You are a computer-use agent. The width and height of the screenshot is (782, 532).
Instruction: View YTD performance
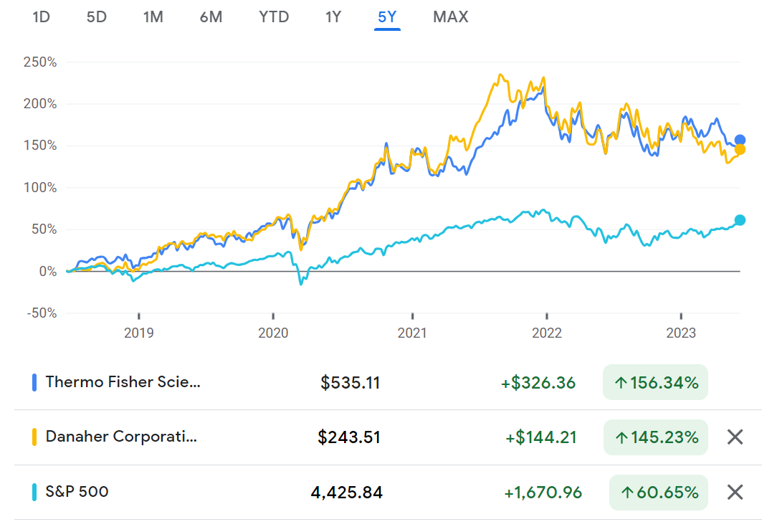(273, 17)
